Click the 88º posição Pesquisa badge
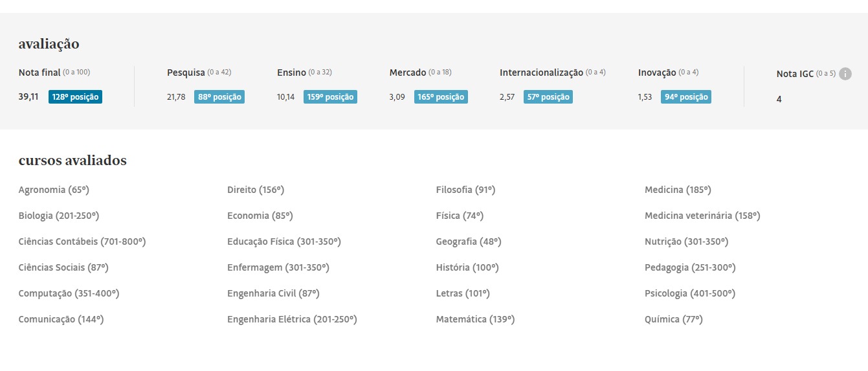The height and width of the screenshot is (371, 868). [219, 97]
